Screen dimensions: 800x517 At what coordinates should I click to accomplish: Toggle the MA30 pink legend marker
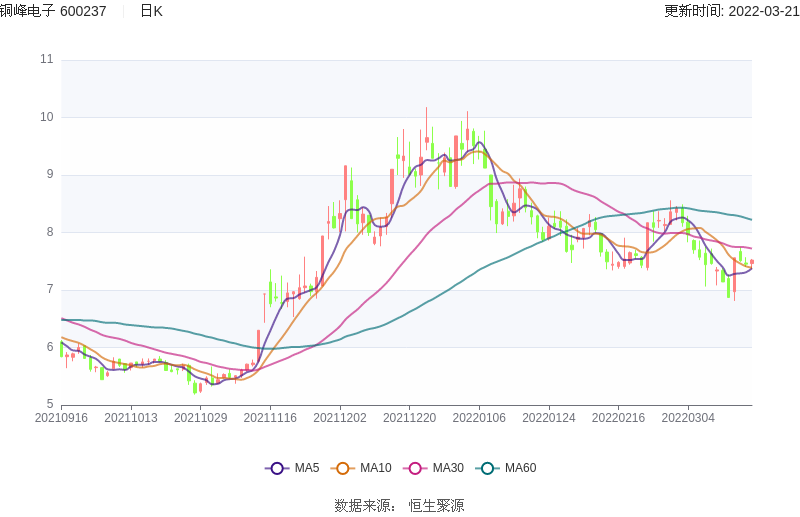(x=415, y=468)
